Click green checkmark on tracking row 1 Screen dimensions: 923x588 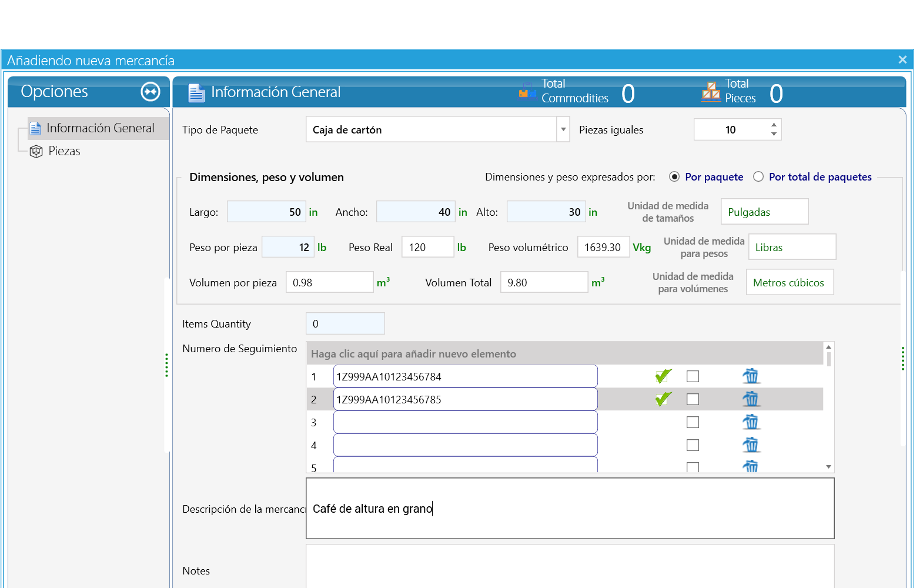[664, 376]
